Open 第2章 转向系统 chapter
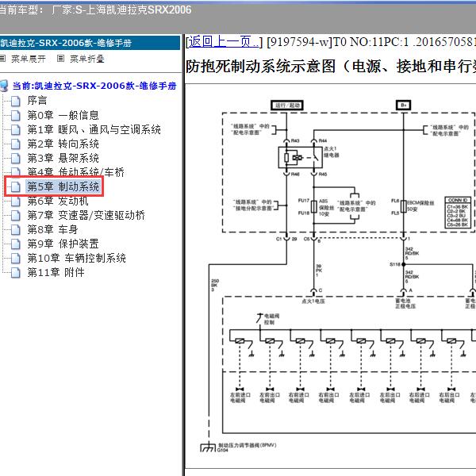The width and height of the screenshot is (476, 476). [x=63, y=144]
